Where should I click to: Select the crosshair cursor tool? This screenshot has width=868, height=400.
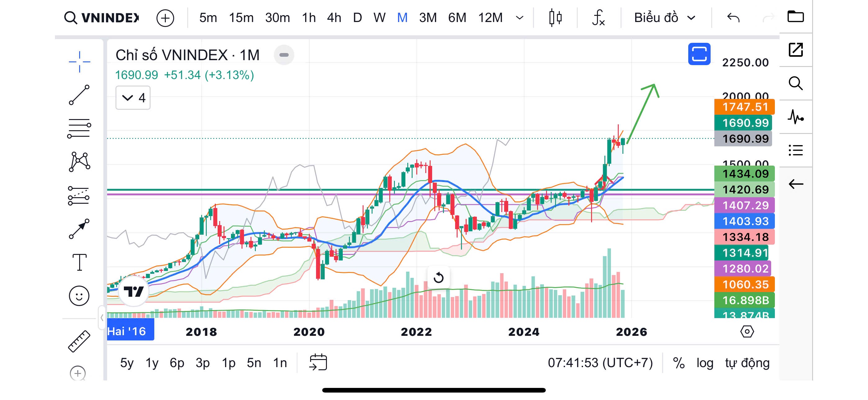tap(79, 62)
